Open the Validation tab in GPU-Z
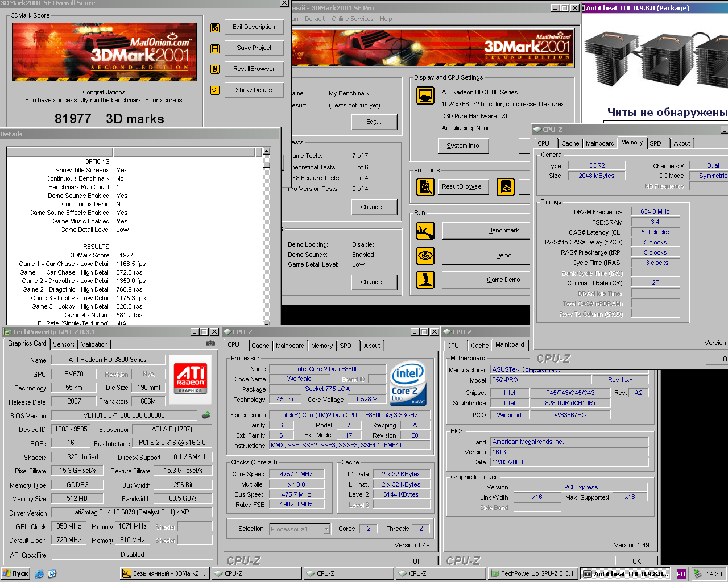The width and height of the screenshot is (728, 582). 94,344
